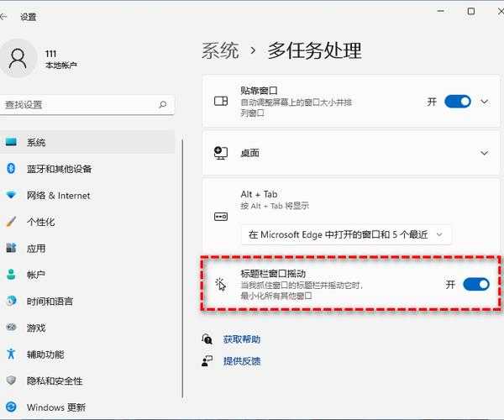
Task: Click the help icon beside 获取帮助
Action: coord(207,339)
